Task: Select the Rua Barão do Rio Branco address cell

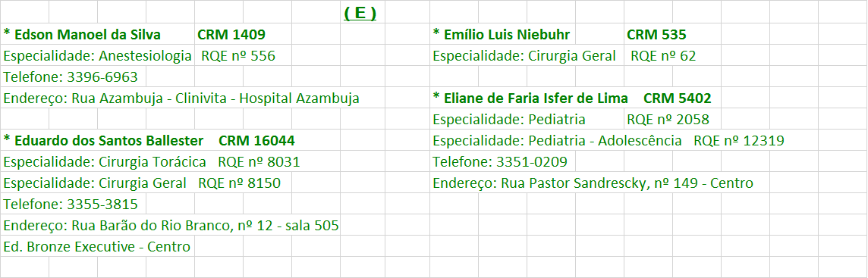Action: pos(171,226)
